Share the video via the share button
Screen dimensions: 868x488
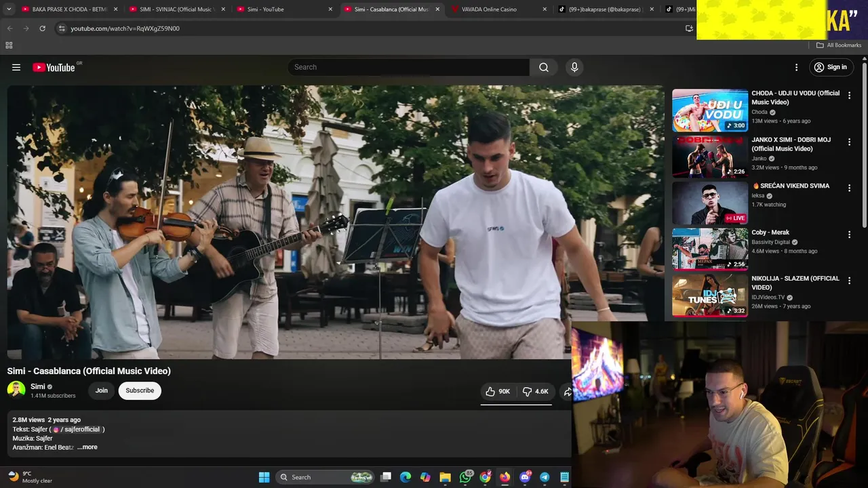point(567,391)
